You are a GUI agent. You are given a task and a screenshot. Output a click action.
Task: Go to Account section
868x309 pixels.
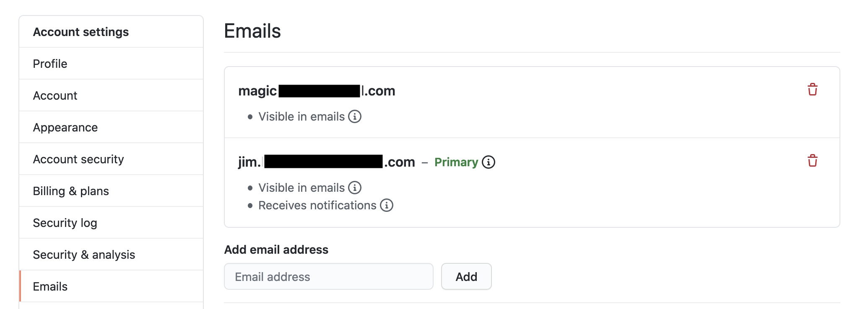pyautogui.click(x=55, y=95)
